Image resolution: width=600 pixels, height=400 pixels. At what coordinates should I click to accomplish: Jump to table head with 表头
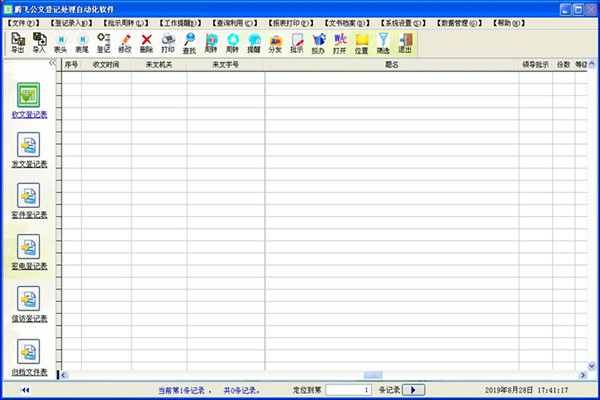(60, 43)
